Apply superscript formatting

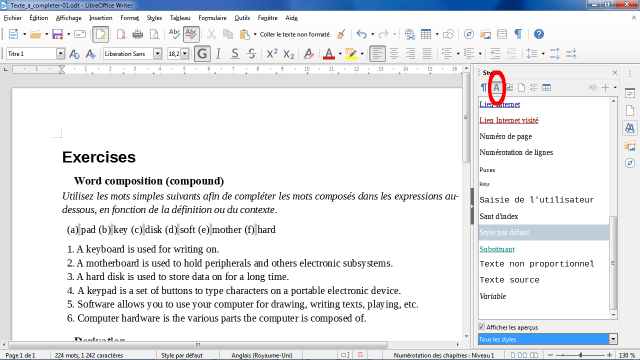272,54
